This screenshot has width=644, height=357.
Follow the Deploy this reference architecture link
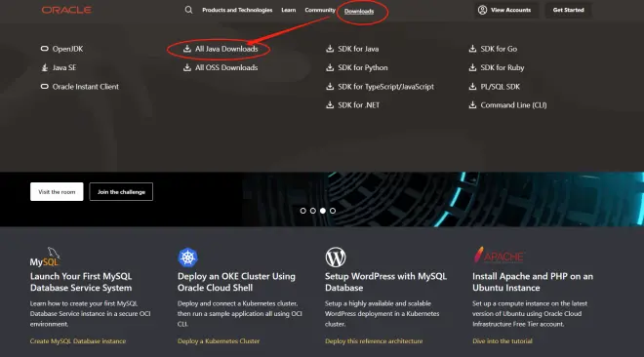[374, 341]
